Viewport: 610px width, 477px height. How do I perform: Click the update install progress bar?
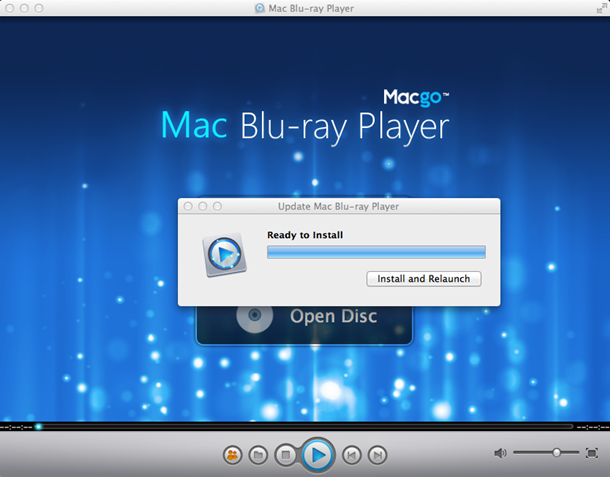pos(376,252)
